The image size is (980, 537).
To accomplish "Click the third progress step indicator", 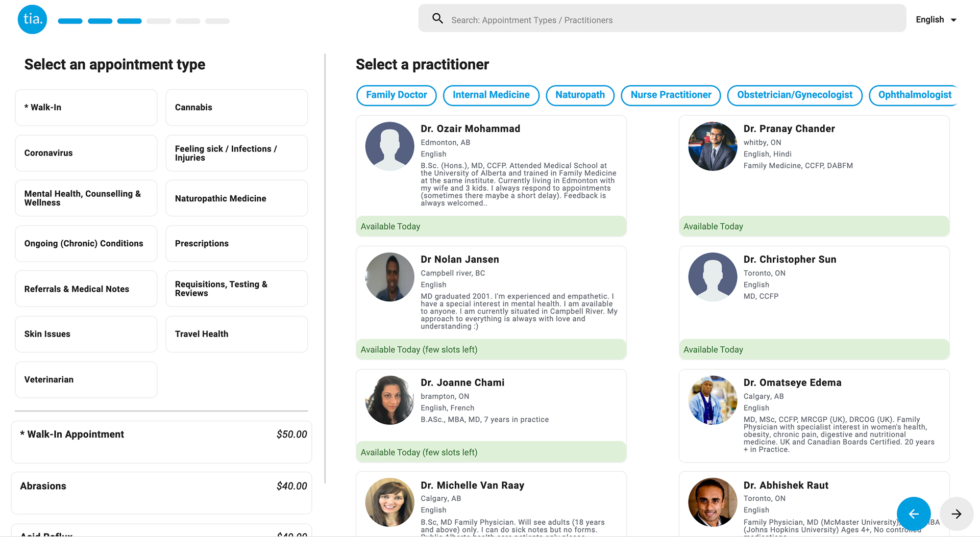I will tap(129, 21).
